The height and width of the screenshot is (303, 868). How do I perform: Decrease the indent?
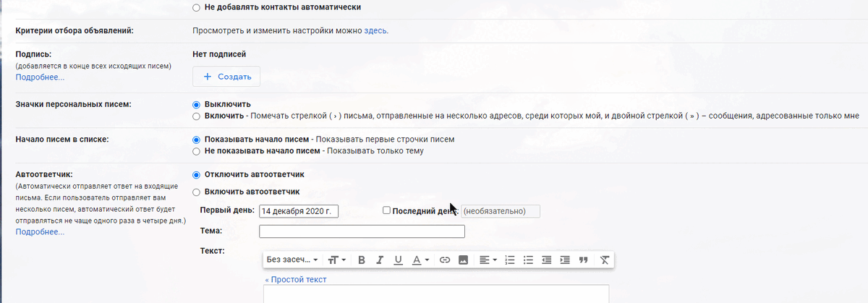pos(546,260)
